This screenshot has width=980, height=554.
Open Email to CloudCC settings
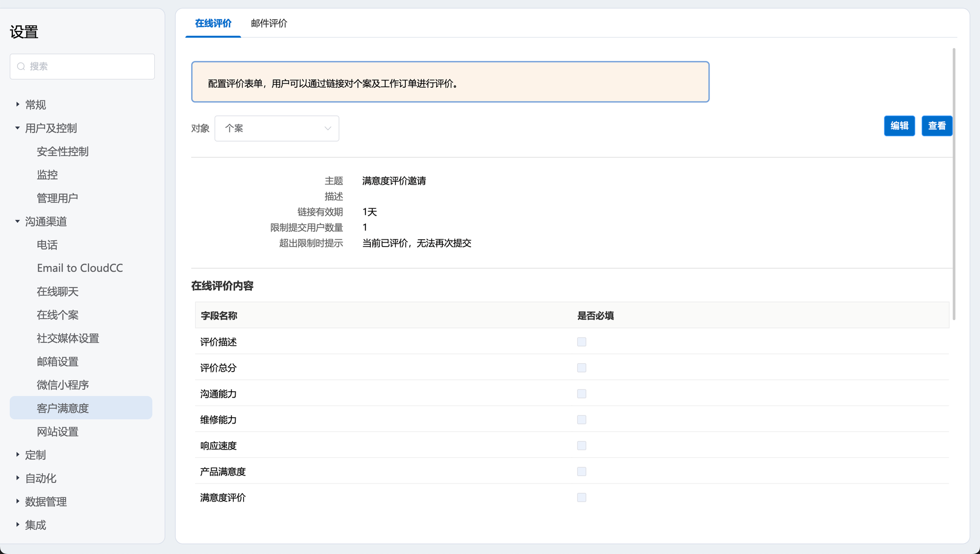(80, 268)
